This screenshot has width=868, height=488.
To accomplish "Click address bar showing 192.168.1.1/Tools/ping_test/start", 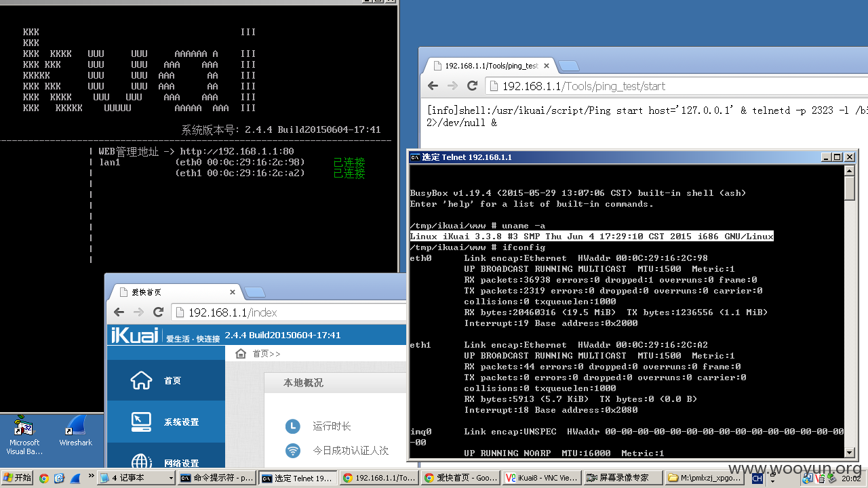I will (x=676, y=86).
